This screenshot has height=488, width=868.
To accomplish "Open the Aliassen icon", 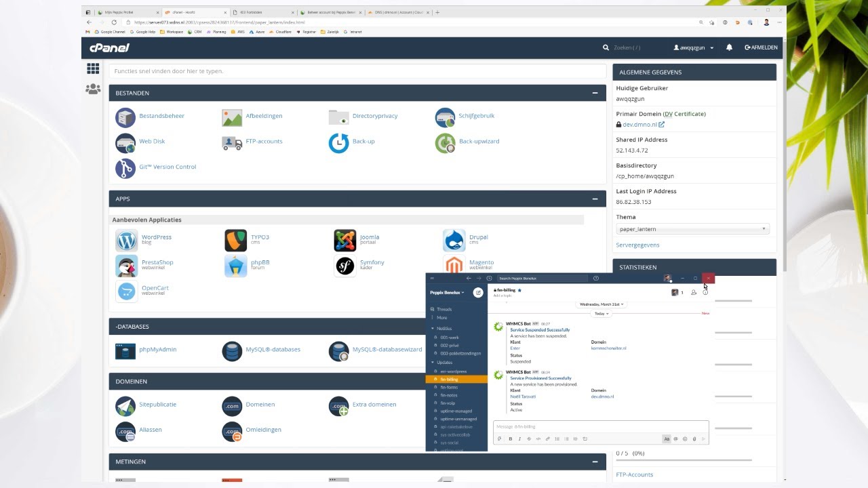I will (x=125, y=432).
